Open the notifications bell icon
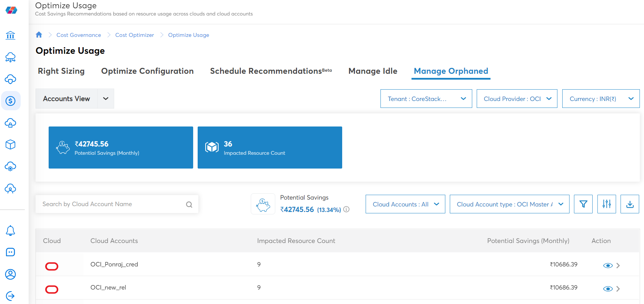644x304 pixels. point(10,231)
